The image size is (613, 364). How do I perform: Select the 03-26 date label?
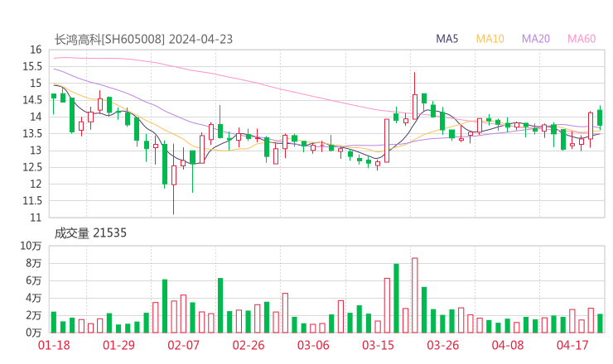point(442,345)
